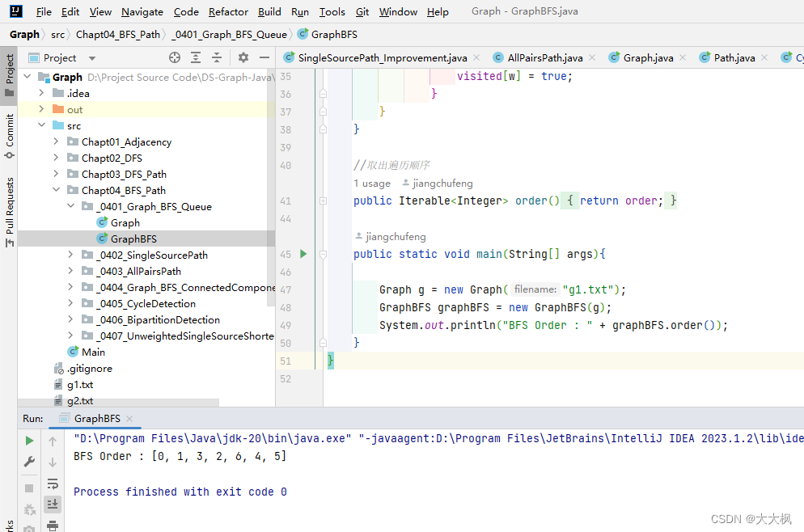The width and height of the screenshot is (804, 532).
Task: Click the up stack trace arrow
Action: tap(53, 441)
